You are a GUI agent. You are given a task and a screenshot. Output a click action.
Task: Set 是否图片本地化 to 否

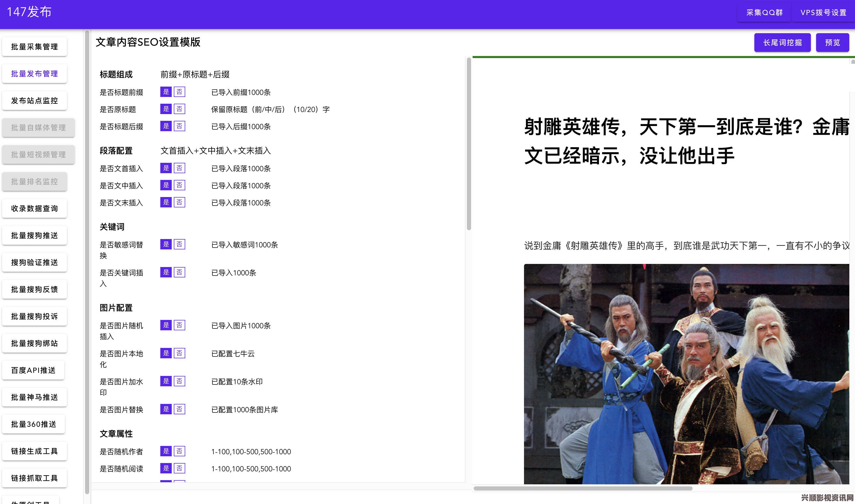pyautogui.click(x=180, y=353)
